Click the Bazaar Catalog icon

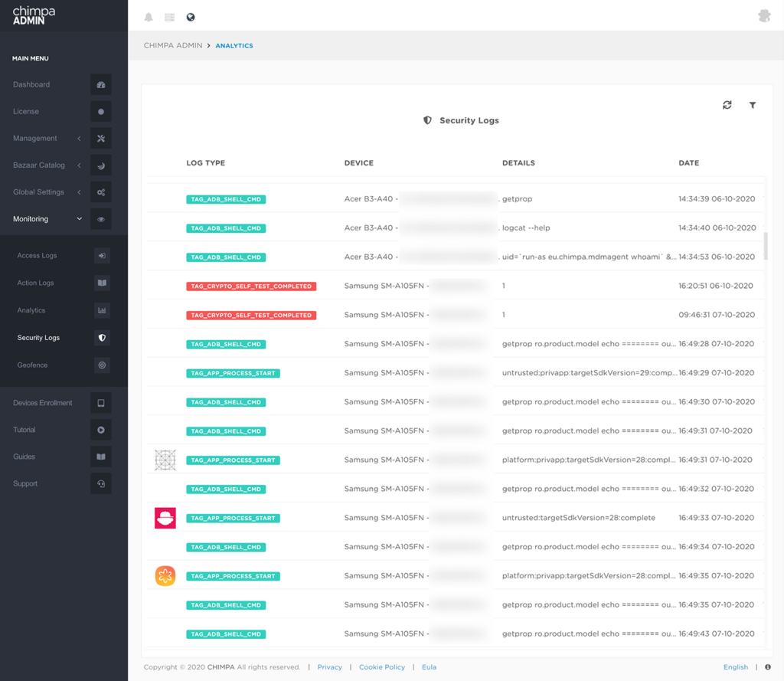click(x=101, y=165)
